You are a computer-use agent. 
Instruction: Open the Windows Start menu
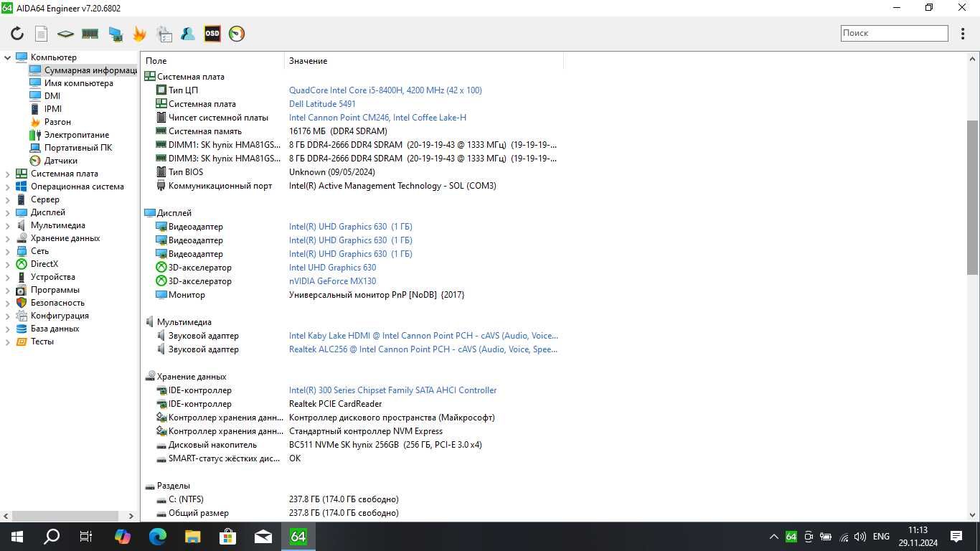click(x=17, y=536)
